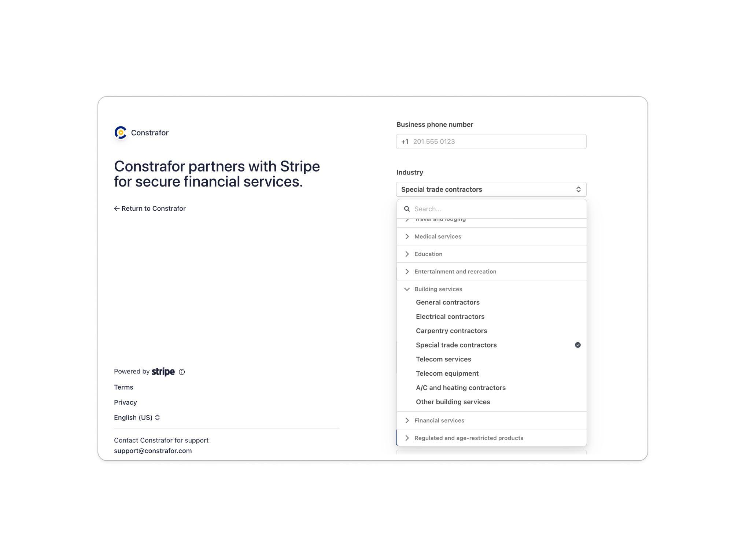The height and width of the screenshot is (560, 746).
Task: Click the info circle icon next to Stripe
Action: [x=182, y=371]
